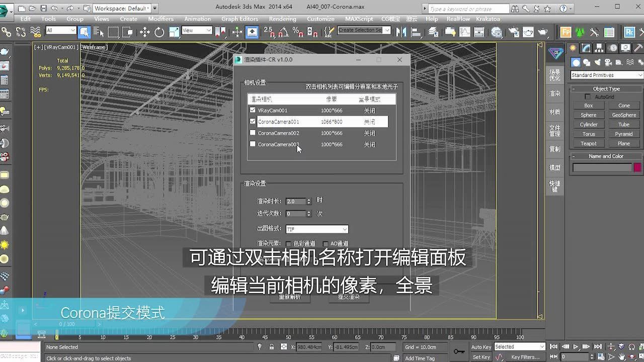Screen dimensions: 644x362
Task: Open the Curve Editor
Action: (465, 32)
